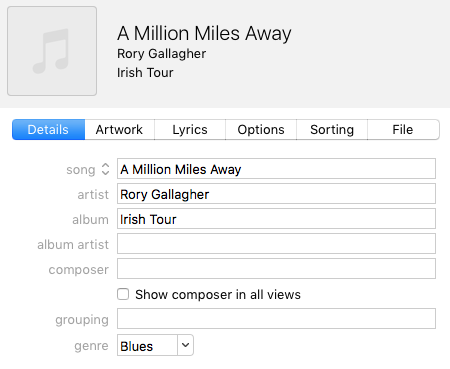This screenshot has width=450, height=369.
Task: Open the Lyrics tab
Action: 190,130
